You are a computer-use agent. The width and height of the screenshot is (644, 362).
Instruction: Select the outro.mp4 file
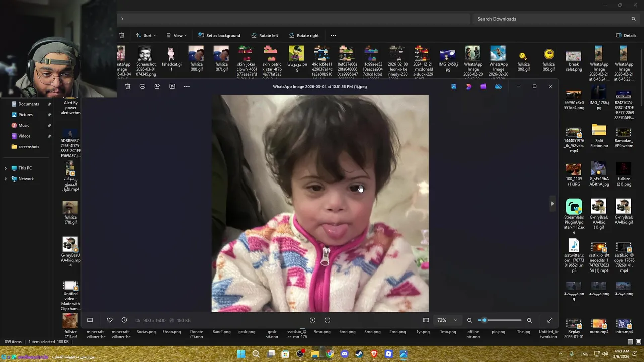click(x=599, y=327)
